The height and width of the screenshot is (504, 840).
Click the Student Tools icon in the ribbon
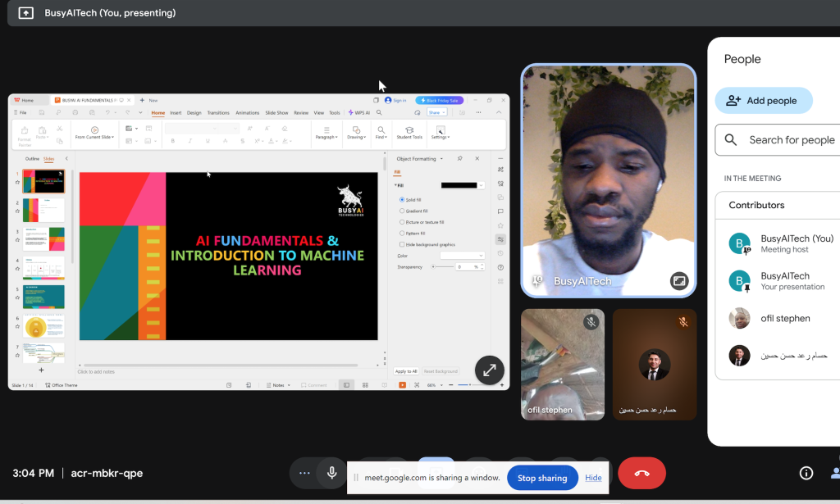[409, 131]
